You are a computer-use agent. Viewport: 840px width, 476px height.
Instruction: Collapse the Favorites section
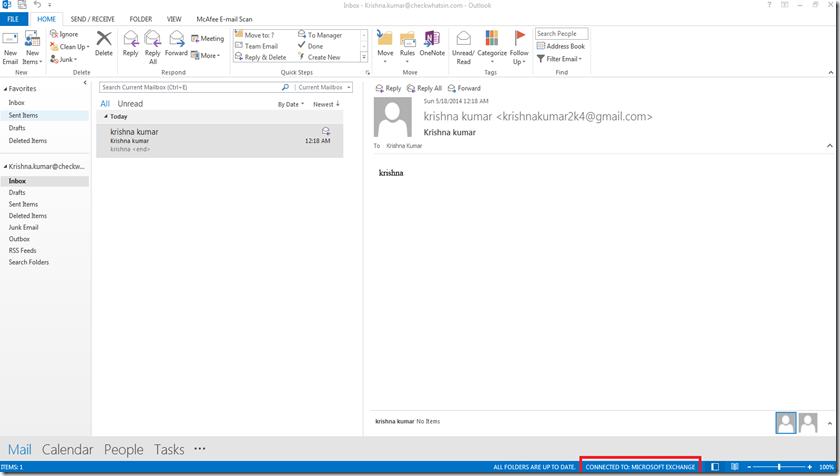[5, 89]
